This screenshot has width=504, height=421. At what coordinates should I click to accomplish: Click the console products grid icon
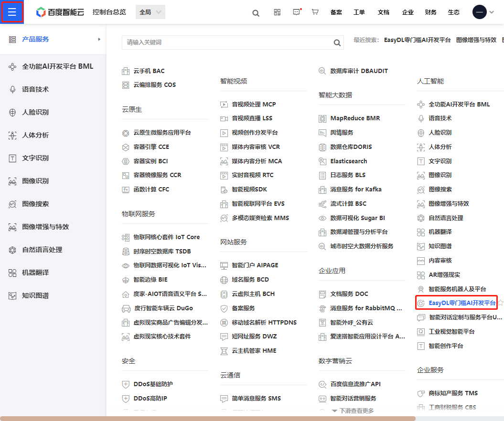click(277, 12)
